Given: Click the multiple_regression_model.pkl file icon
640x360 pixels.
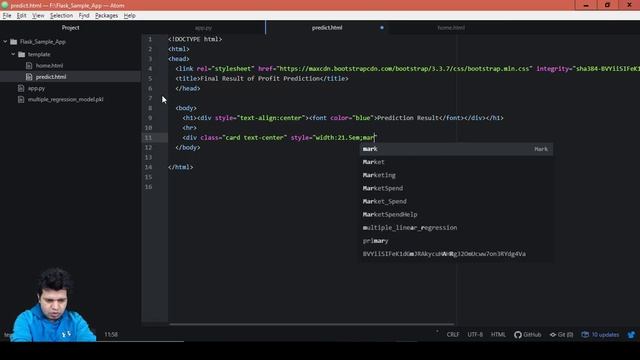Looking at the screenshot, I should click(x=21, y=99).
